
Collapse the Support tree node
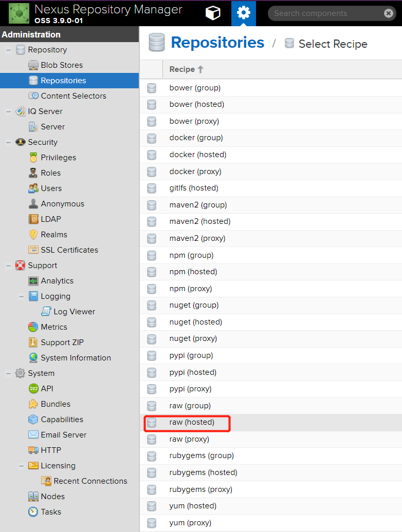(9, 265)
